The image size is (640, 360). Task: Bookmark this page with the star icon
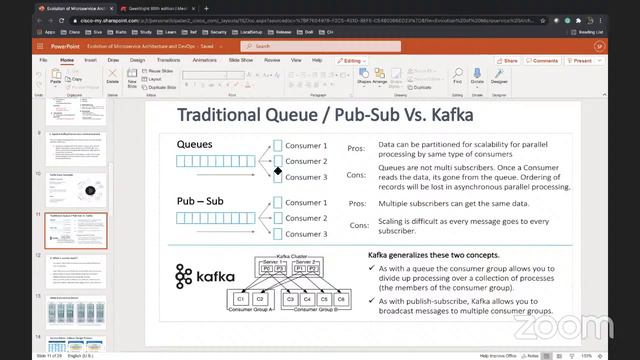(x=543, y=20)
